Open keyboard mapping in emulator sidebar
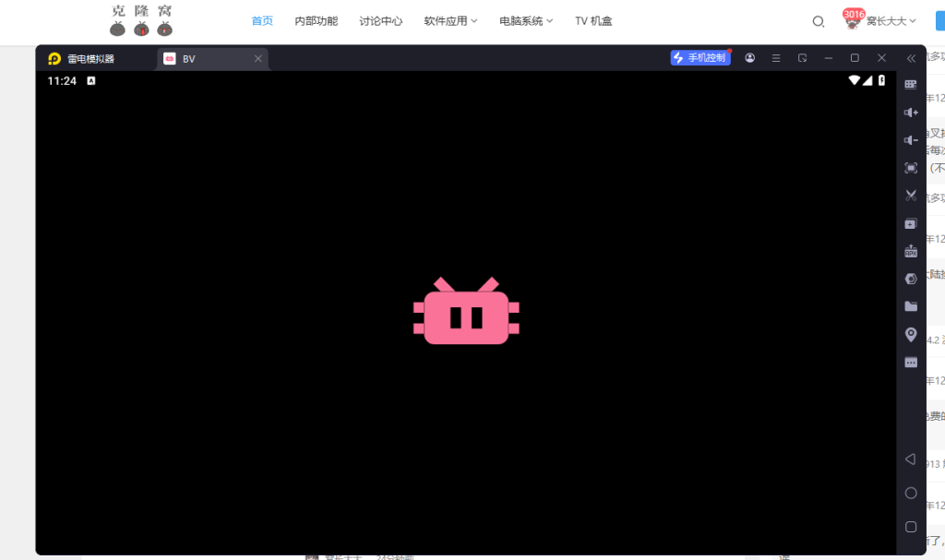 pyautogui.click(x=911, y=84)
